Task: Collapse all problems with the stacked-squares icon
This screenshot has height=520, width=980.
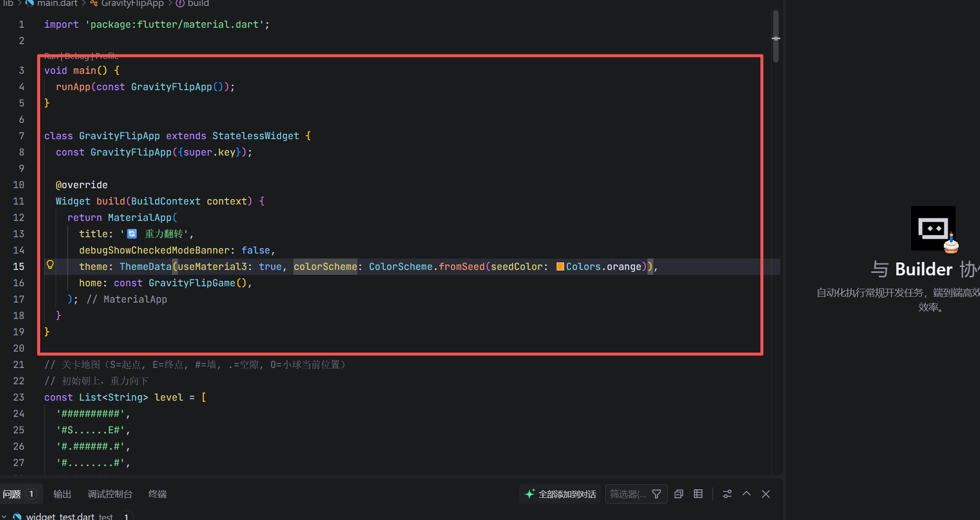Action: (679, 494)
